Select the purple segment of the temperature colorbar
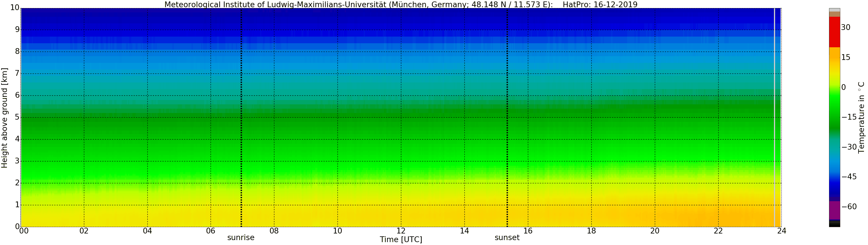This screenshot has width=868, height=245. (834, 210)
